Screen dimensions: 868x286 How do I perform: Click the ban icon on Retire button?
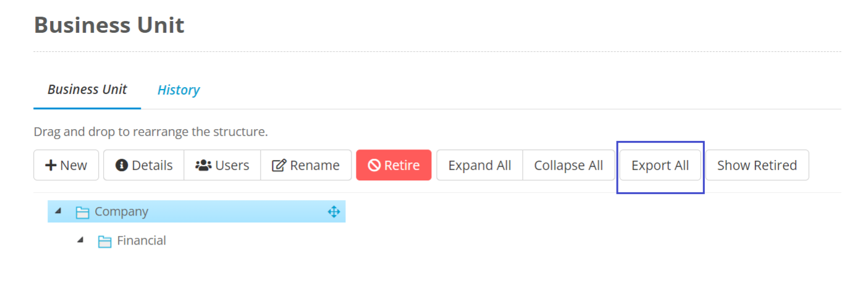[374, 166]
